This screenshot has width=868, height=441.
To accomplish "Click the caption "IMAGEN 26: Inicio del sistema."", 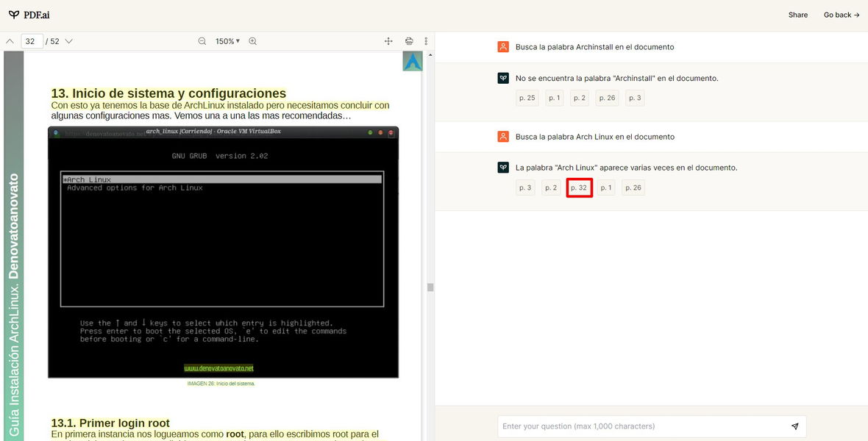I will (x=221, y=384).
